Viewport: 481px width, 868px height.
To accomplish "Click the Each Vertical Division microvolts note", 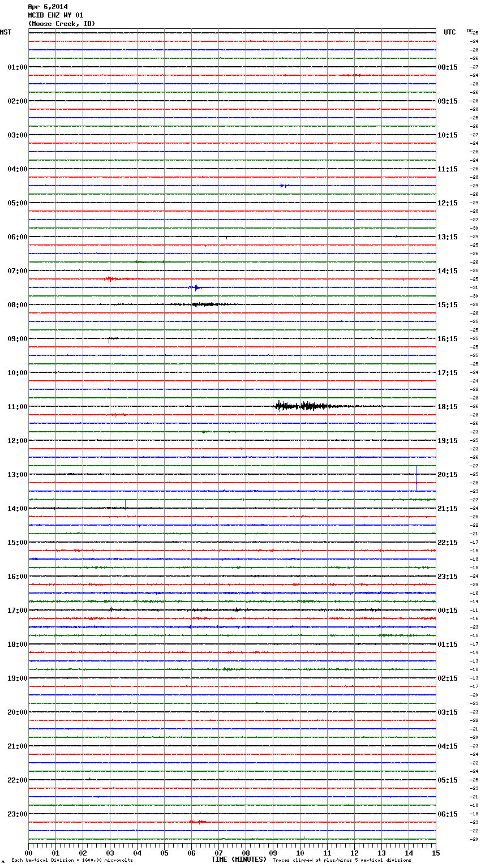I will coord(72,861).
